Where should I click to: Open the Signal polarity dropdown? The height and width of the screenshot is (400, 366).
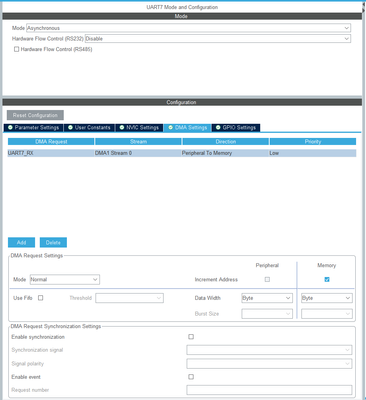269,363
